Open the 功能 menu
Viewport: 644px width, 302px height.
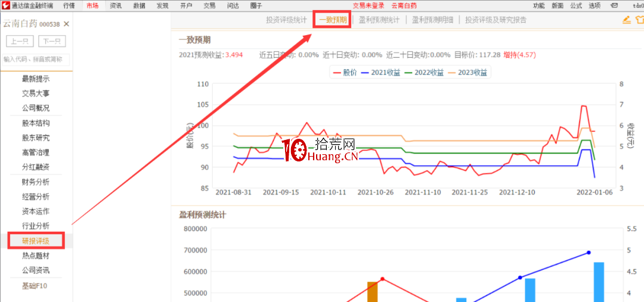click(x=539, y=6)
